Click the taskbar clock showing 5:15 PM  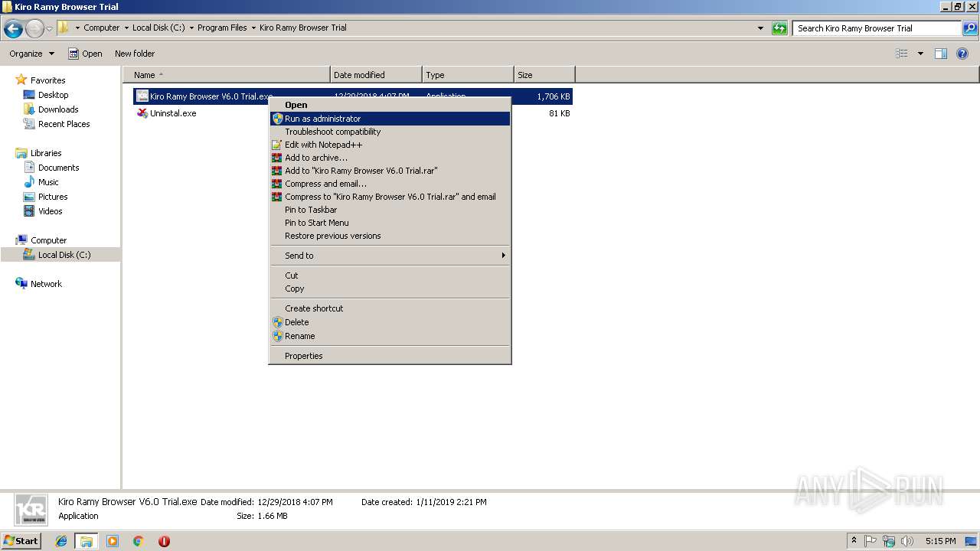pos(940,541)
